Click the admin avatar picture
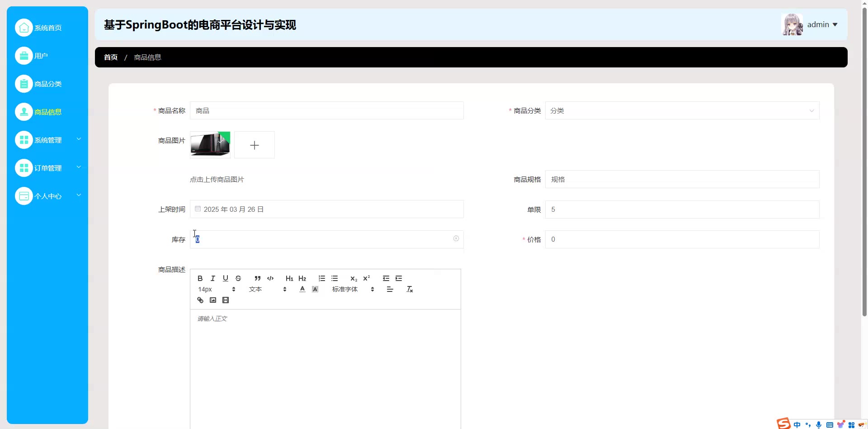Image resolution: width=868 pixels, height=429 pixels. (x=792, y=24)
